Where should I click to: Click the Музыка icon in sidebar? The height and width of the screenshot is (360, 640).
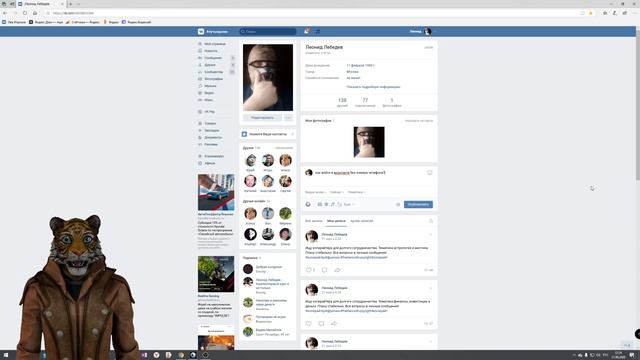click(x=200, y=86)
